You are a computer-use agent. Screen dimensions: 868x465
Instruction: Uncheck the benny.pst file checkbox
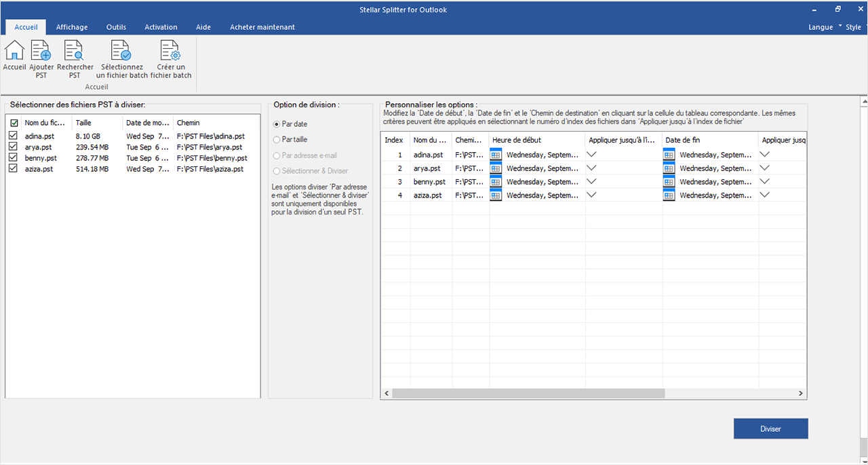13,158
